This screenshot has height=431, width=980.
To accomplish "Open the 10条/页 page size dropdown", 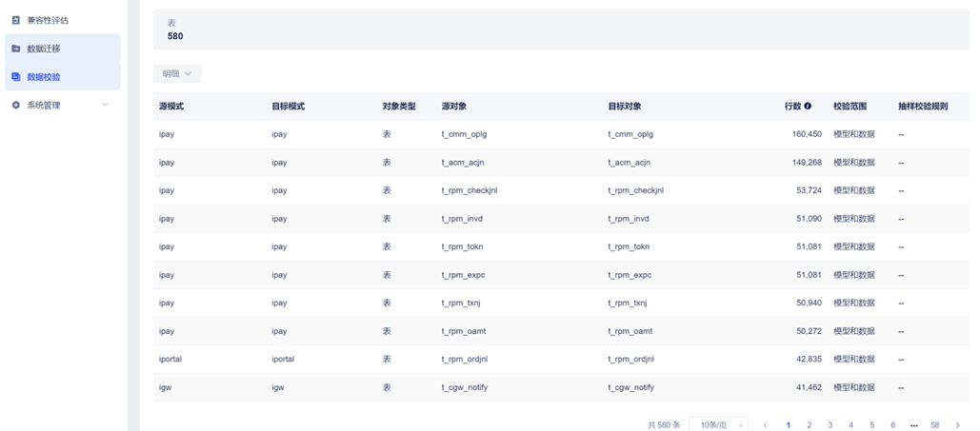I will coord(719,424).
